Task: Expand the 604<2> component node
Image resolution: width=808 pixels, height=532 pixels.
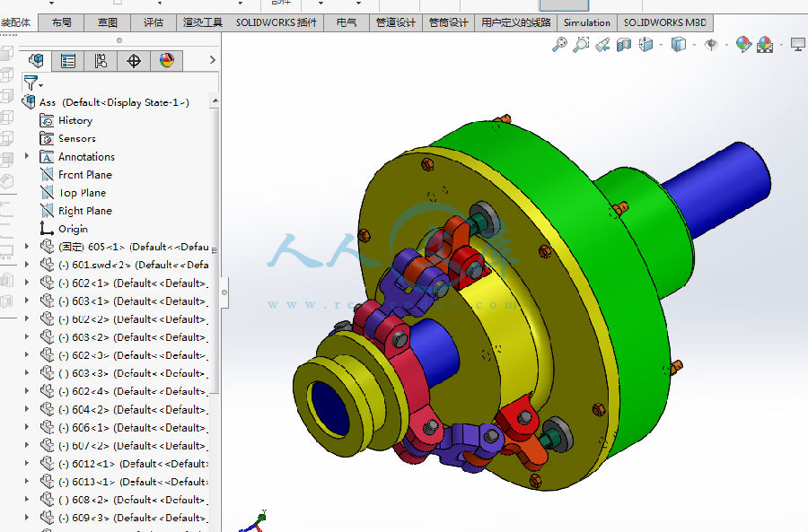Action: [x=27, y=409]
